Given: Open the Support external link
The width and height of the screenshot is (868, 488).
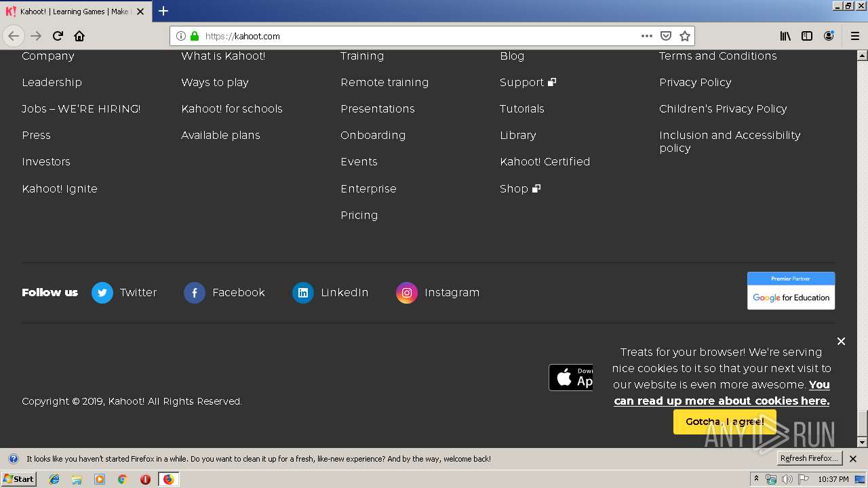Looking at the screenshot, I should coord(528,83).
